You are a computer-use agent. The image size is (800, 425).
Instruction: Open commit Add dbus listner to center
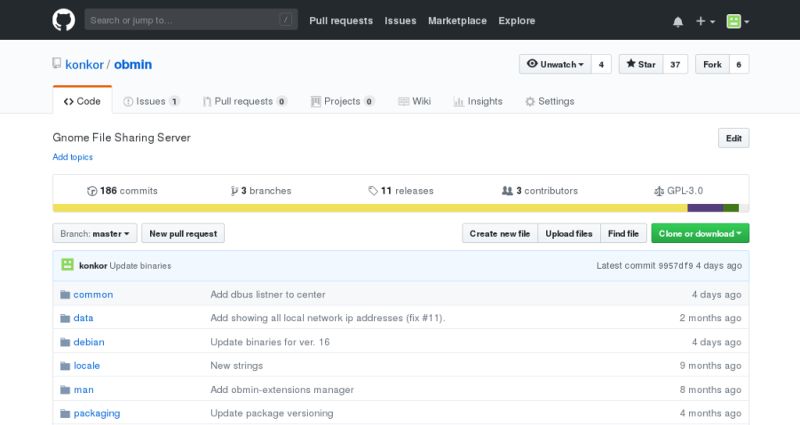coord(268,294)
